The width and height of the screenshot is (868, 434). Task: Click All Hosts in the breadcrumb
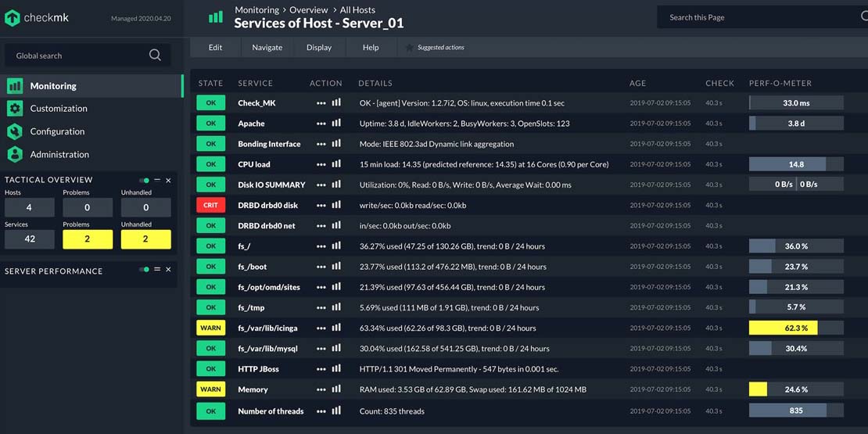[357, 10]
